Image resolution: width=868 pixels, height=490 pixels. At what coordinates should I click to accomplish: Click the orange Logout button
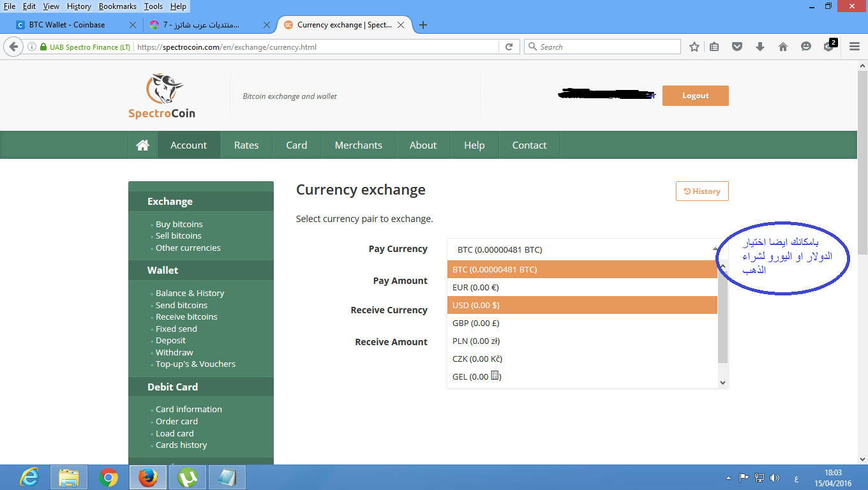[696, 96]
